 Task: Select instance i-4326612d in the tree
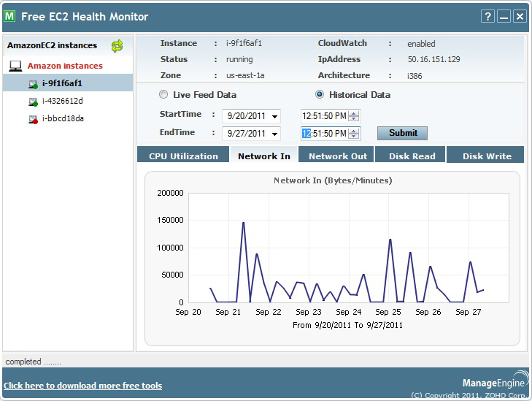(63, 101)
